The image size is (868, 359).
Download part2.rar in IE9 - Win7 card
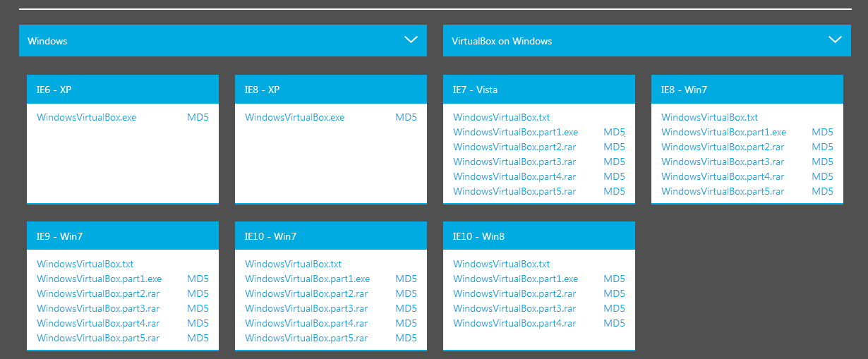tap(98, 293)
